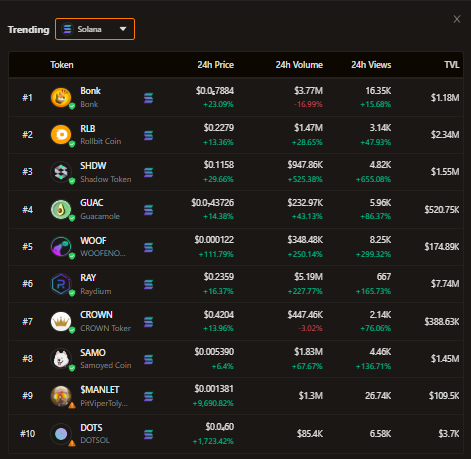Click DOTS TVL $3.7K
471x459 pixels.
coord(449,434)
